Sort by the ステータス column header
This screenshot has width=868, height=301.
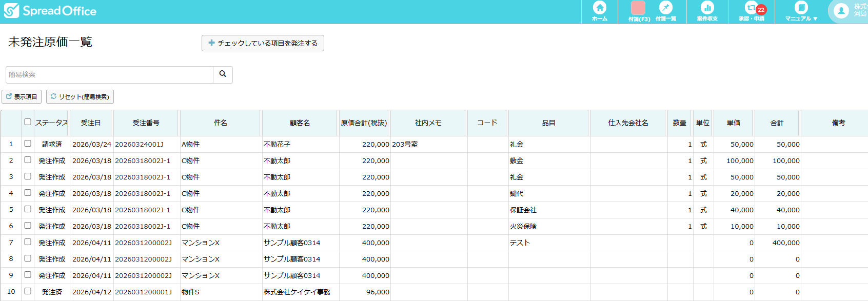click(51, 123)
